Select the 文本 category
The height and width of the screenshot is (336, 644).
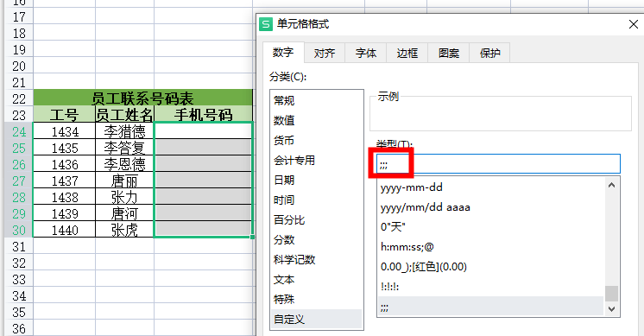tap(316, 280)
